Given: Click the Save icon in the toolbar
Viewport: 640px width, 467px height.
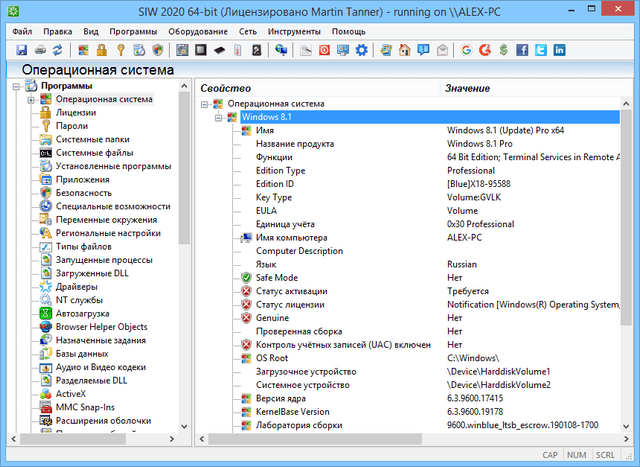Looking at the screenshot, I should [x=21, y=49].
